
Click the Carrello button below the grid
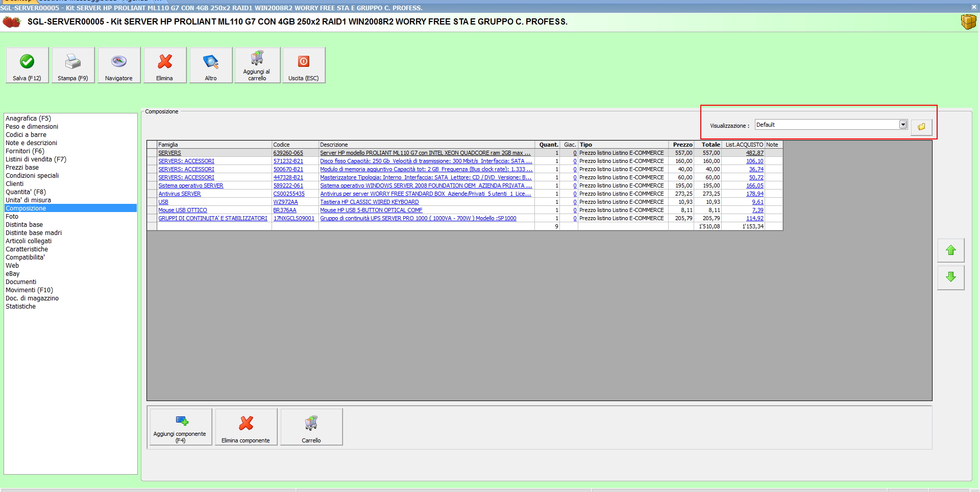click(x=311, y=427)
